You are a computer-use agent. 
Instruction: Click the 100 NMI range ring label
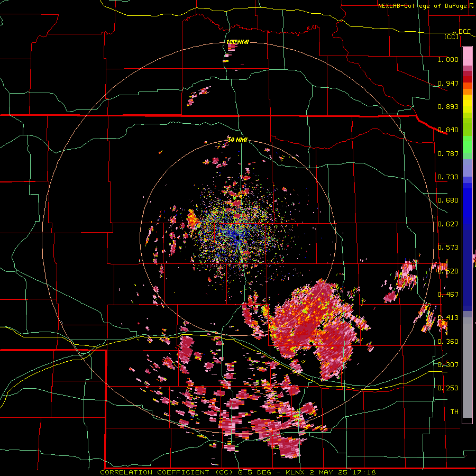(x=237, y=42)
